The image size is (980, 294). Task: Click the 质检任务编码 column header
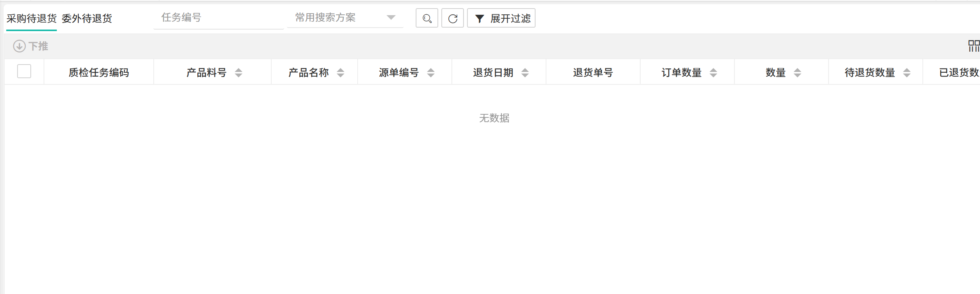coord(99,73)
